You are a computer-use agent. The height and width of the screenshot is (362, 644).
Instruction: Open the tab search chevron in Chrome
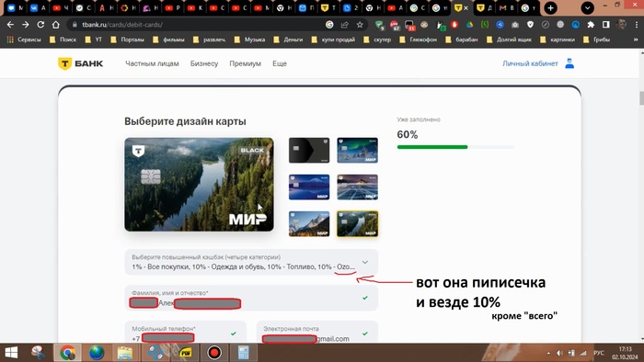click(x=588, y=7)
